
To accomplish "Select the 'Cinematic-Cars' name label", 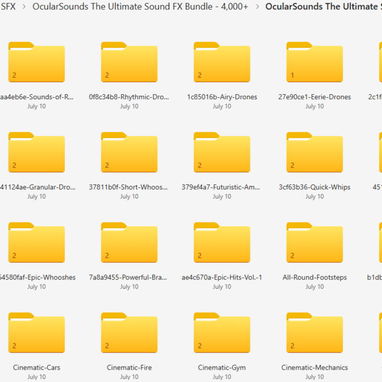I will pos(37,368).
